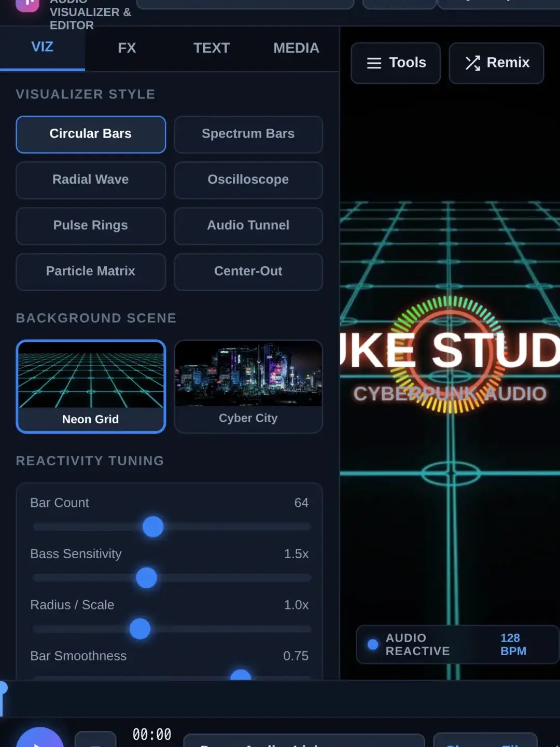The height and width of the screenshot is (747, 560).
Task: Choose the Neon Grid background scene
Action: 91,386
